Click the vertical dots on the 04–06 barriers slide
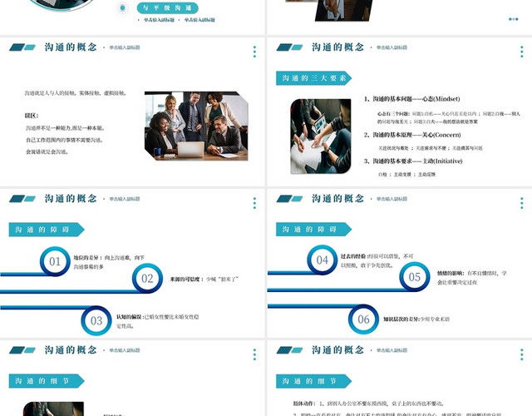 pos(522,203)
